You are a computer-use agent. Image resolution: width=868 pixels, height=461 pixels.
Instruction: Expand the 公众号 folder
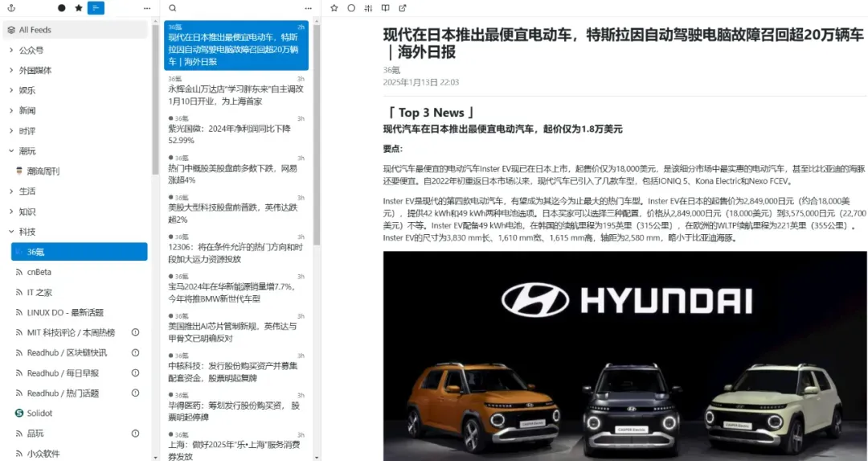(11, 50)
